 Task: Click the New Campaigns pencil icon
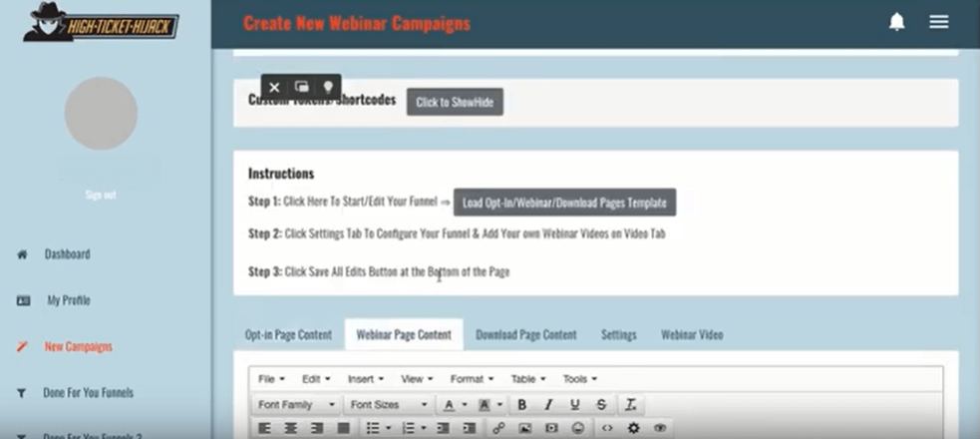click(22, 346)
